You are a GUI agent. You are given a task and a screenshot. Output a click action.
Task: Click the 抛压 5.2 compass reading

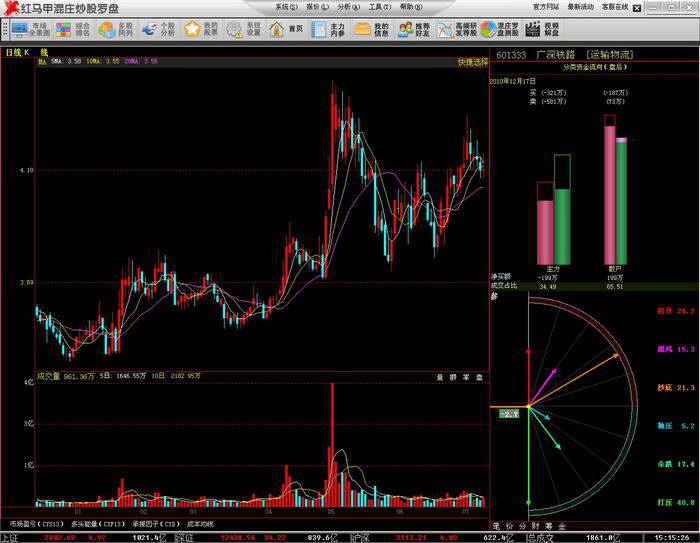[675, 426]
